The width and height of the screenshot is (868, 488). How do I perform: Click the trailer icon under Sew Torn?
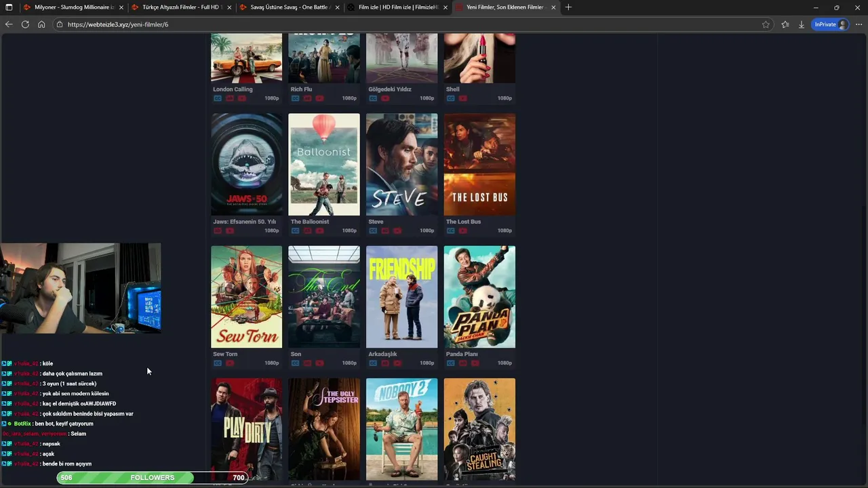[230, 363]
